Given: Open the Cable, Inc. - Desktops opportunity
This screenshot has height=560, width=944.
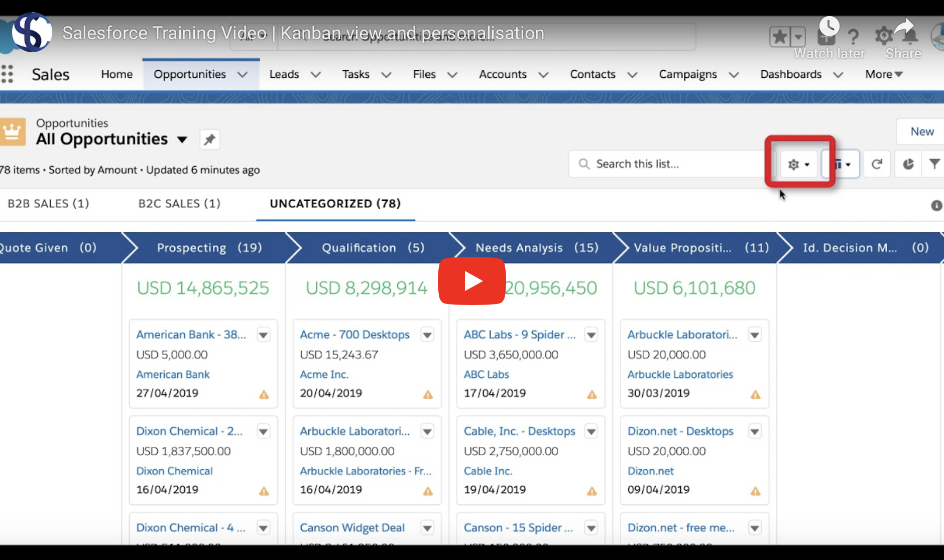Looking at the screenshot, I should click(519, 431).
